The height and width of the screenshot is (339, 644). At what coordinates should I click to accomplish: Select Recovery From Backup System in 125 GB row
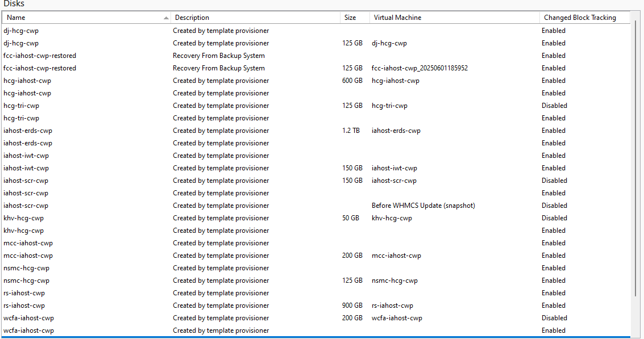(218, 68)
